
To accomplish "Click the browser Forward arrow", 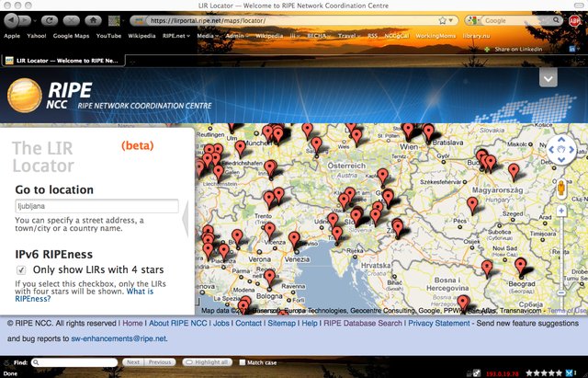I will pos(25,20).
